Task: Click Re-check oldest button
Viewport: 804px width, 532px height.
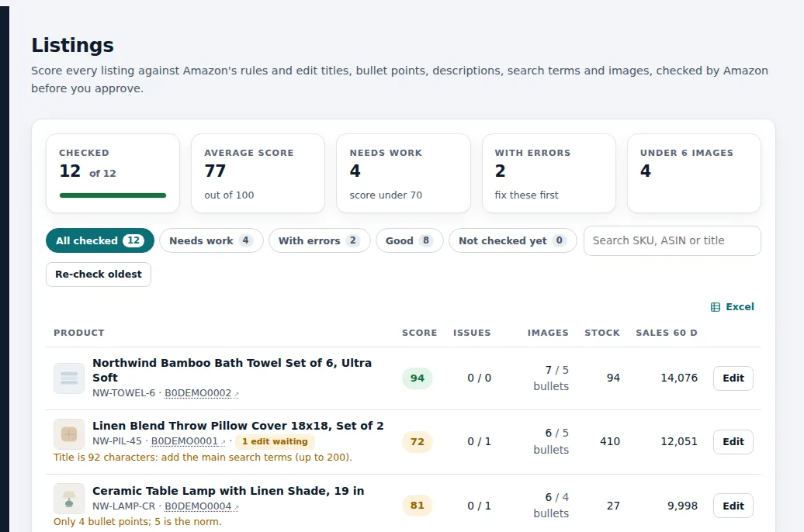Action: [x=99, y=275]
